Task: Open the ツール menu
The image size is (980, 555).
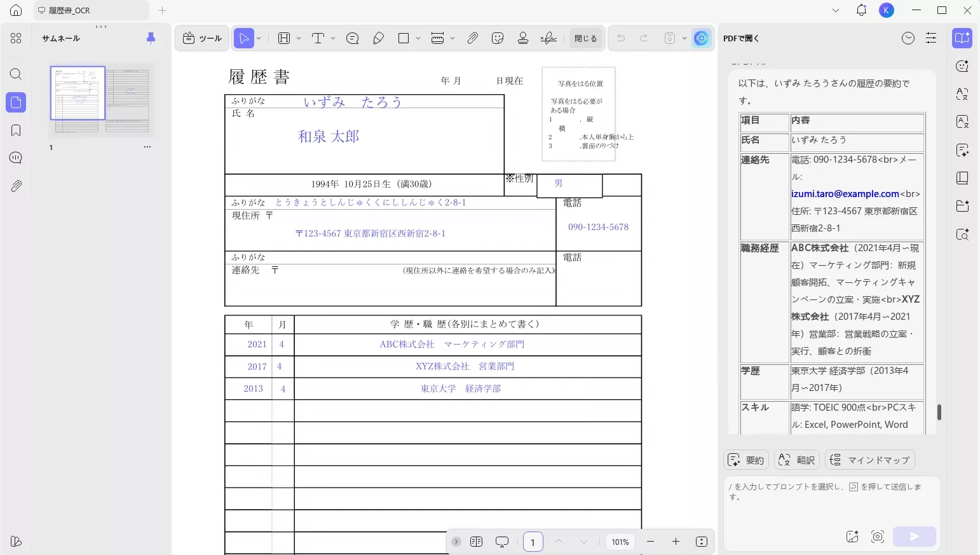Action: tap(202, 39)
